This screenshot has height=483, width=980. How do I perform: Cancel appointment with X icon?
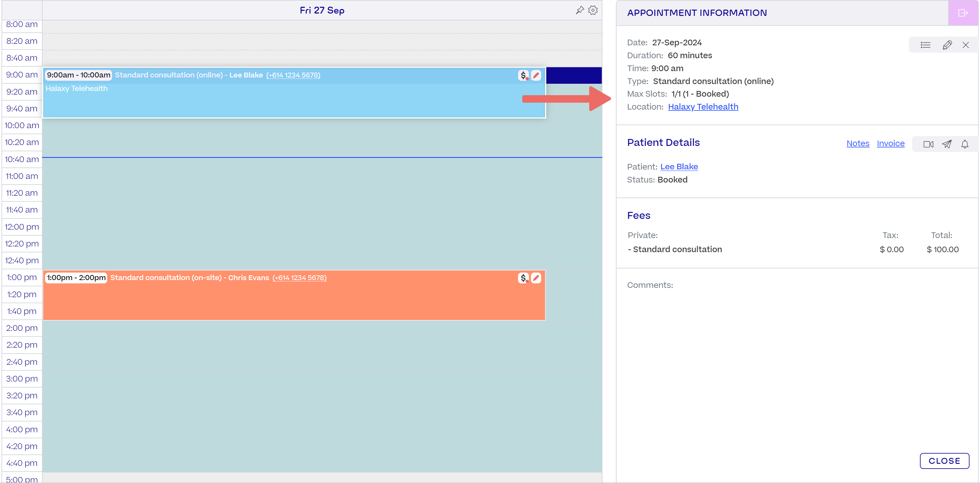tap(966, 45)
